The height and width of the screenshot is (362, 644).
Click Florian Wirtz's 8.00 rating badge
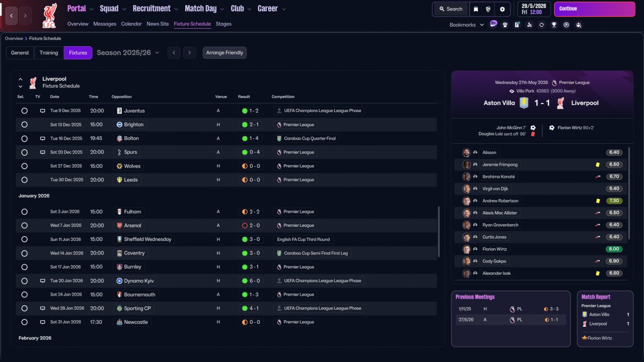(614, 249)
